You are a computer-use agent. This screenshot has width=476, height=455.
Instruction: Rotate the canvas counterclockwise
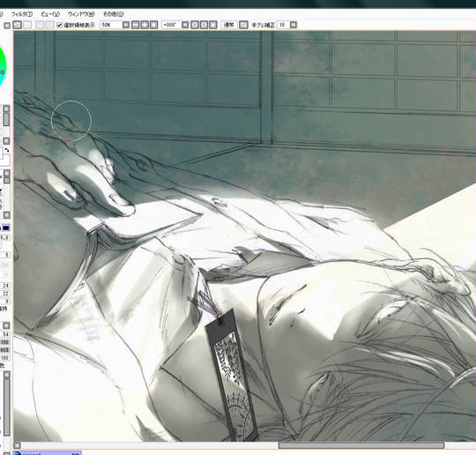pos(194,25)
